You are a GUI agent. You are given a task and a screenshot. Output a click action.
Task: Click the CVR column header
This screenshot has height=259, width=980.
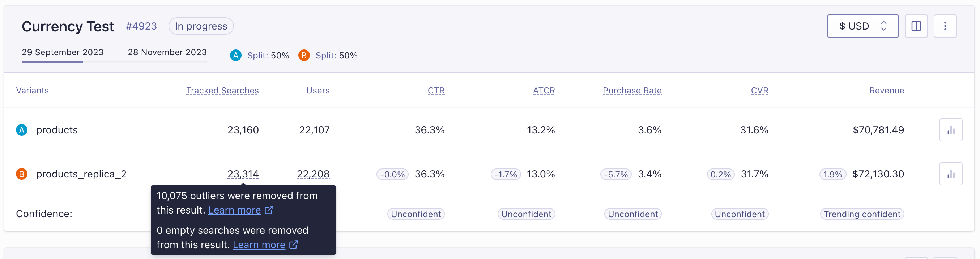pyautogui.click(x=759, y=91)
